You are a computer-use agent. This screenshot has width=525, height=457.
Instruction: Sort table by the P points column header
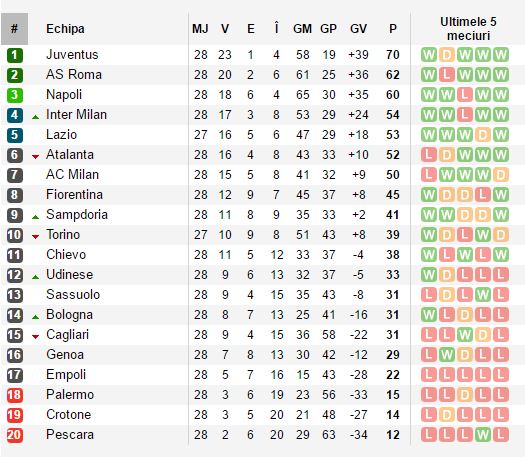(x=393, y=29)
